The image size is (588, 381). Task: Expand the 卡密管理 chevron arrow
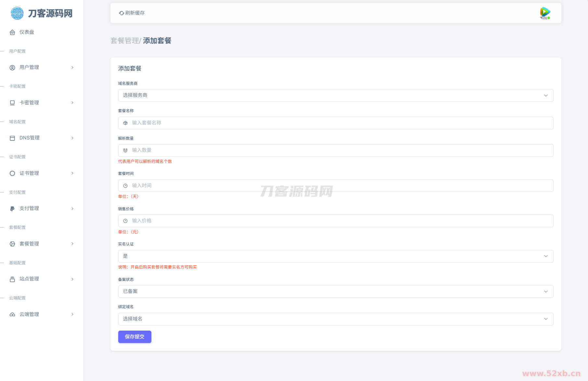tap(72, 103)
